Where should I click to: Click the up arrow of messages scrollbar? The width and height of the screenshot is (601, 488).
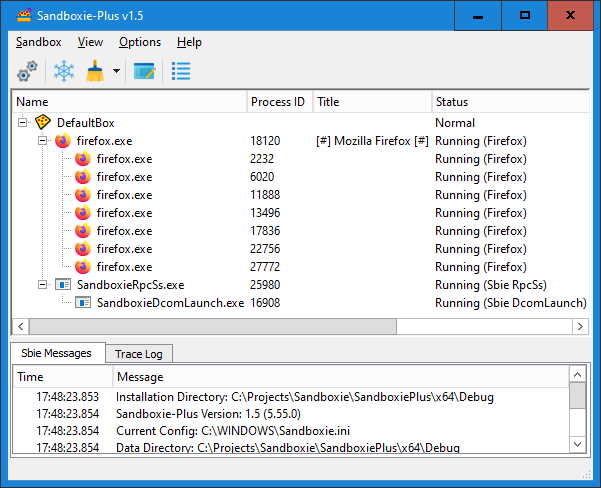click(578, 374)
